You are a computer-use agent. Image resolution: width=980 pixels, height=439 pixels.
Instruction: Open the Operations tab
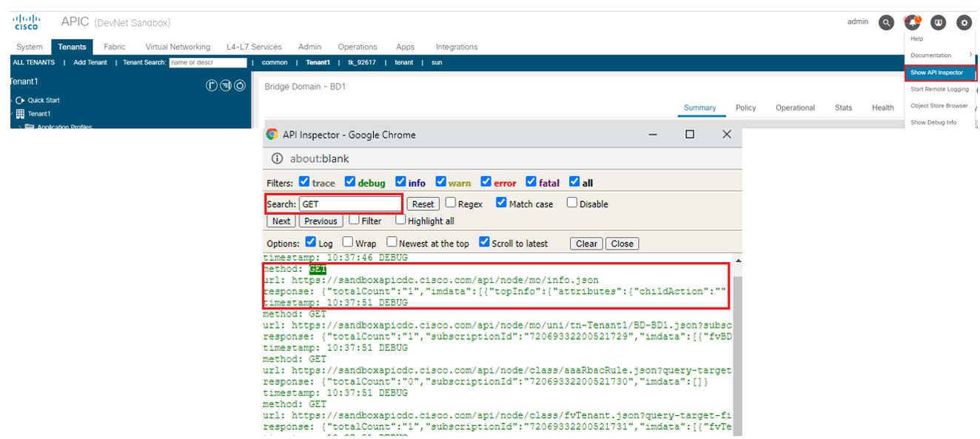(358, 47)
